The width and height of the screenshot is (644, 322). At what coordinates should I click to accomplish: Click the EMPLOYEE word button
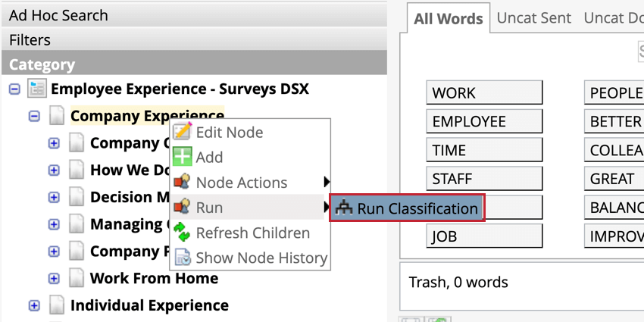[x=484, y=121]
